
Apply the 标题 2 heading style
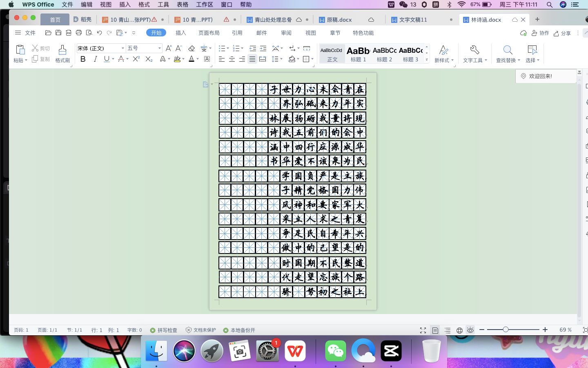point(384,54)
